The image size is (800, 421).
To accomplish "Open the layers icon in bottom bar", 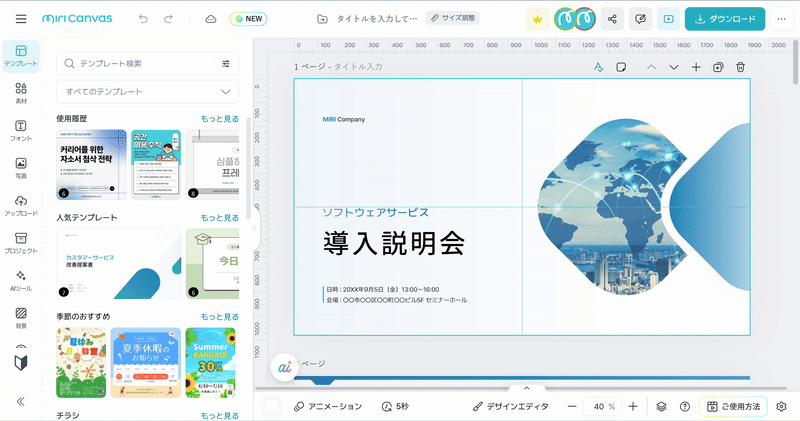I will tap(661, 407).
